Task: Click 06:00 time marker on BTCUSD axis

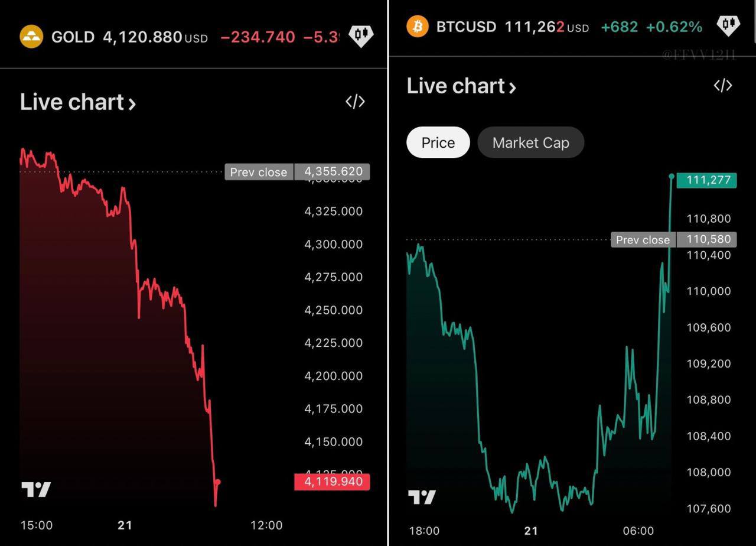Action: click(x=638, y=531)
